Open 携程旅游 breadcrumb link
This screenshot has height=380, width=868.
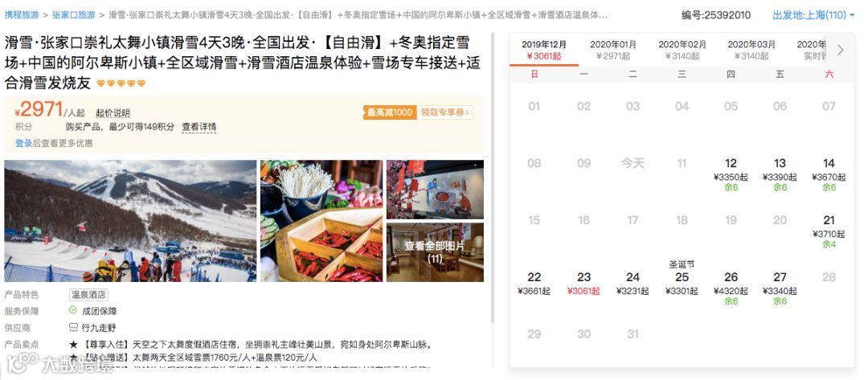[x=23, y=15]
